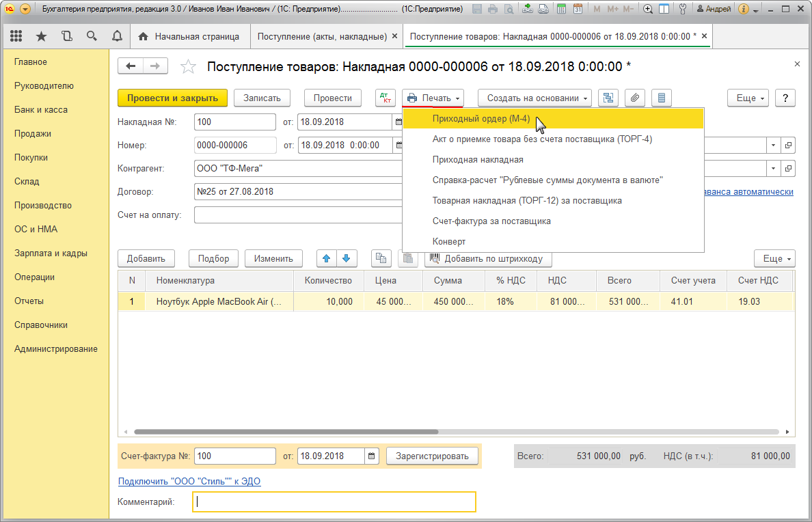The width and height of the screenshot is (812, 522).
Task: Choose Товарная накладная (ТОРГ-12) за поставщика
Action: tap(527, 201)
